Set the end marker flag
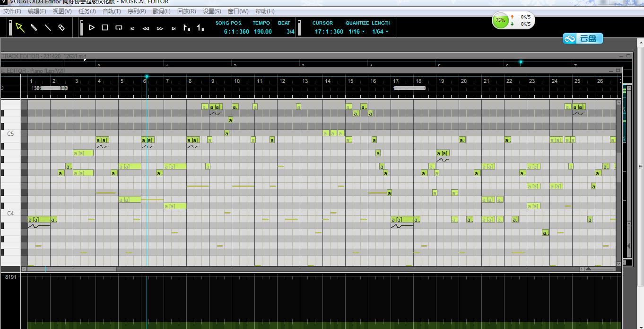 [x=200, y=27]
